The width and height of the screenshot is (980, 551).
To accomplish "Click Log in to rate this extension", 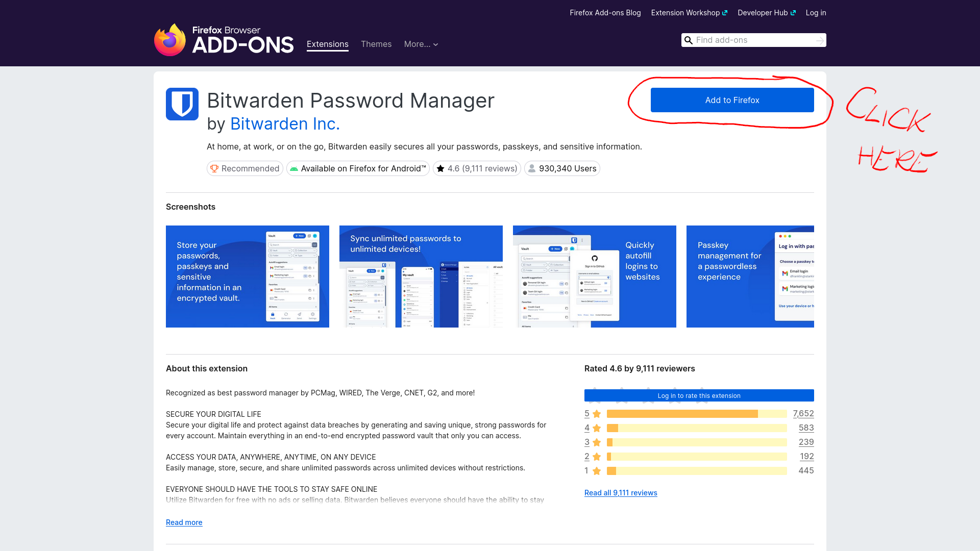I will click(x=699, y=395).
